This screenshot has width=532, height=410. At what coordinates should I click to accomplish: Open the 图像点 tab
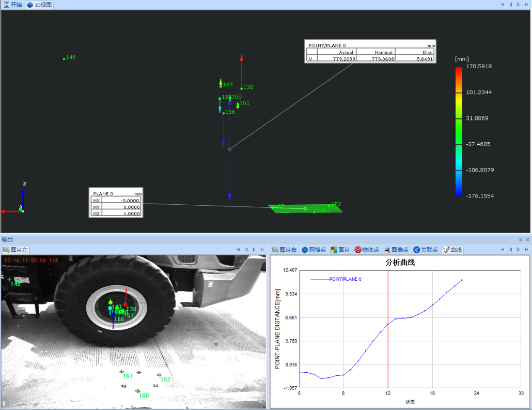tap(396, 250)
